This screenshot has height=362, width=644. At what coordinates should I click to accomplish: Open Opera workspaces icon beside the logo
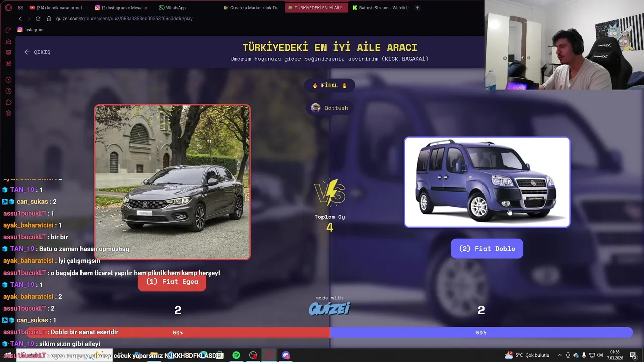tap(21, 8)
